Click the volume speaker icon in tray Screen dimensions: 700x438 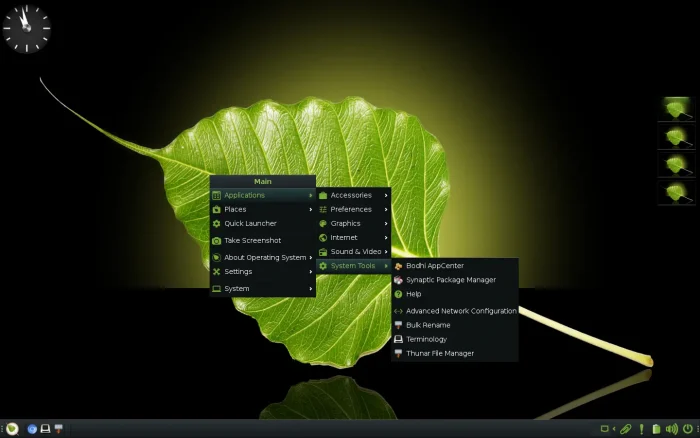click(673, 429)
